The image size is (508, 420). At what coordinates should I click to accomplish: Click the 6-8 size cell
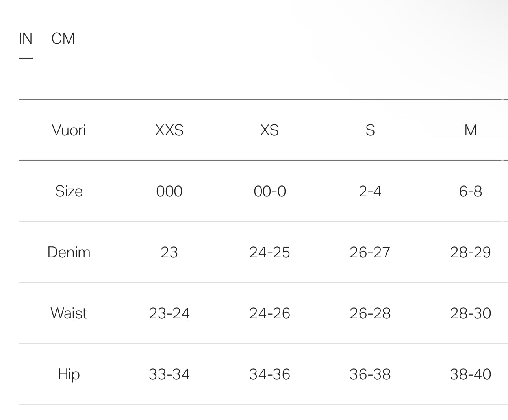pos(471,191)
